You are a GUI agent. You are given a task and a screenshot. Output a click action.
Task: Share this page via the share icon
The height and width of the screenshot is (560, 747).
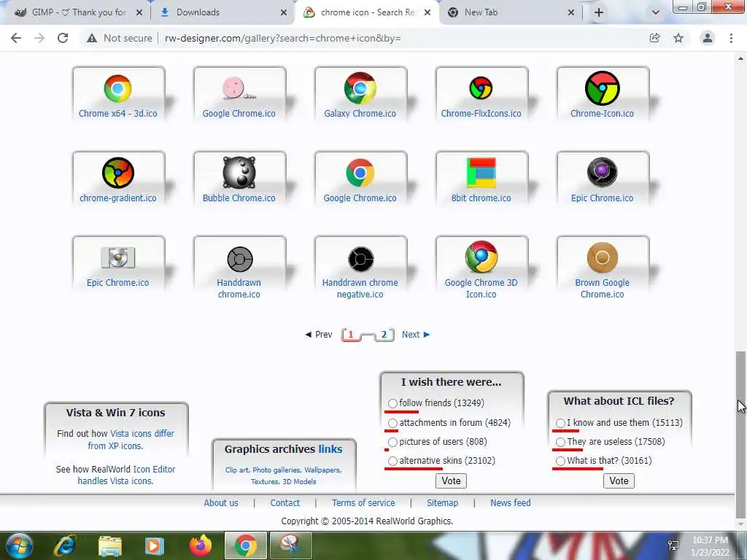coord(654,38)
